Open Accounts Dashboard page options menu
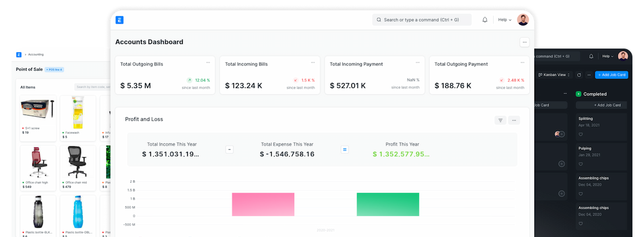Image resolution: width=644 pixels, height=237 pixels. pyautogui.click(x=524, y=42)
